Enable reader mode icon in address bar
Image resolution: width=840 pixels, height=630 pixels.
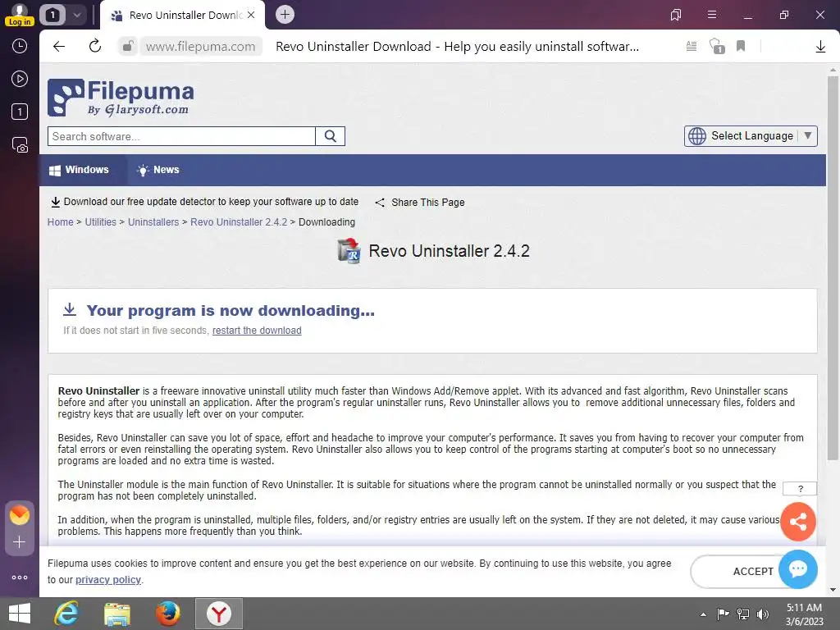692,47
